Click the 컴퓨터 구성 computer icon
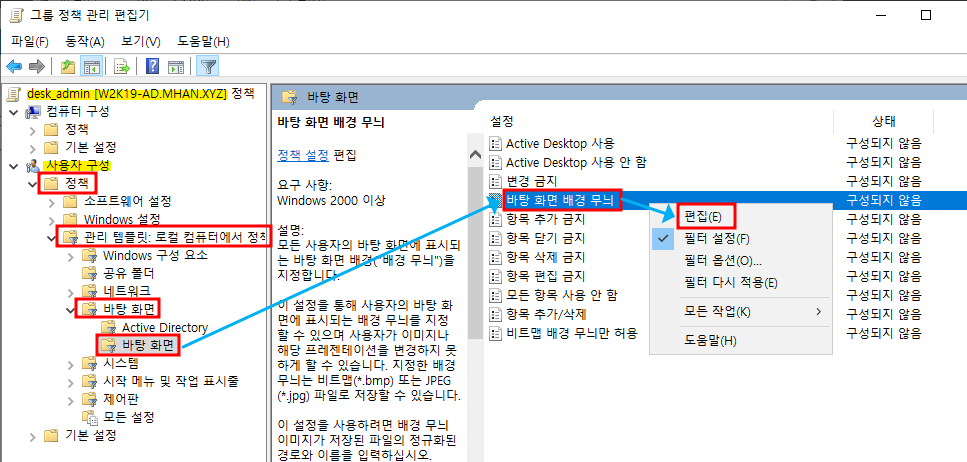This screenshot has width=967, height=462. 33,112
